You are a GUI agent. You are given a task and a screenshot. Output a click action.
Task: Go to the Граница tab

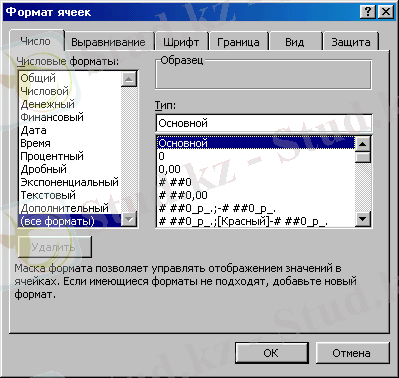point(238,42)
